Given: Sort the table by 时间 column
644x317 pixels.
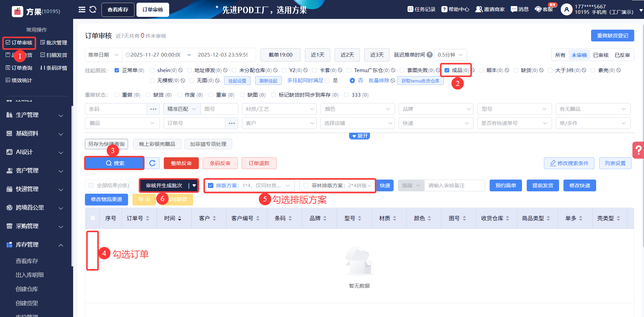Looking at the screenshot, I should click(180, 218).
